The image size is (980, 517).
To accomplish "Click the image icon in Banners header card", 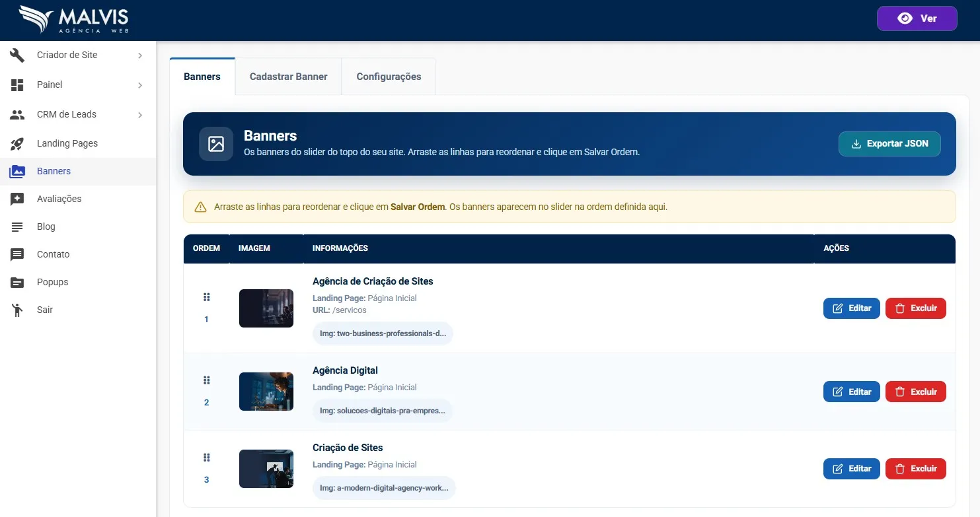I will [x=216, y=144].
